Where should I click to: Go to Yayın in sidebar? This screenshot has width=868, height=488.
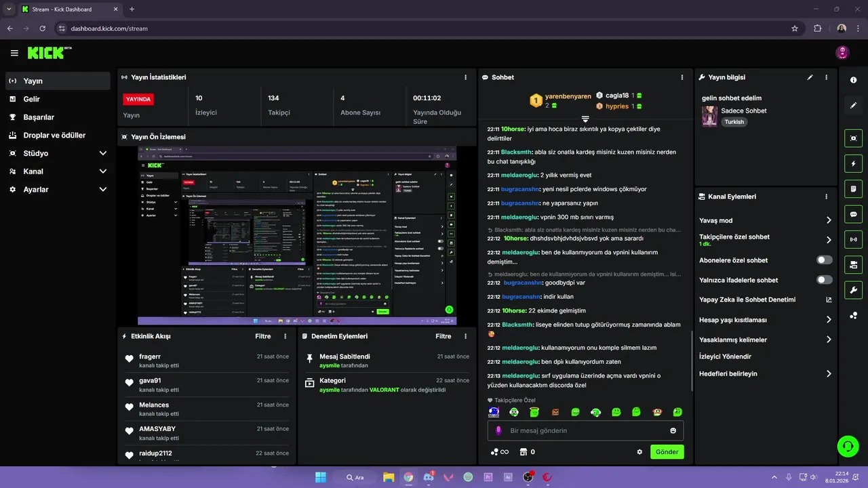tap(58, 81)
